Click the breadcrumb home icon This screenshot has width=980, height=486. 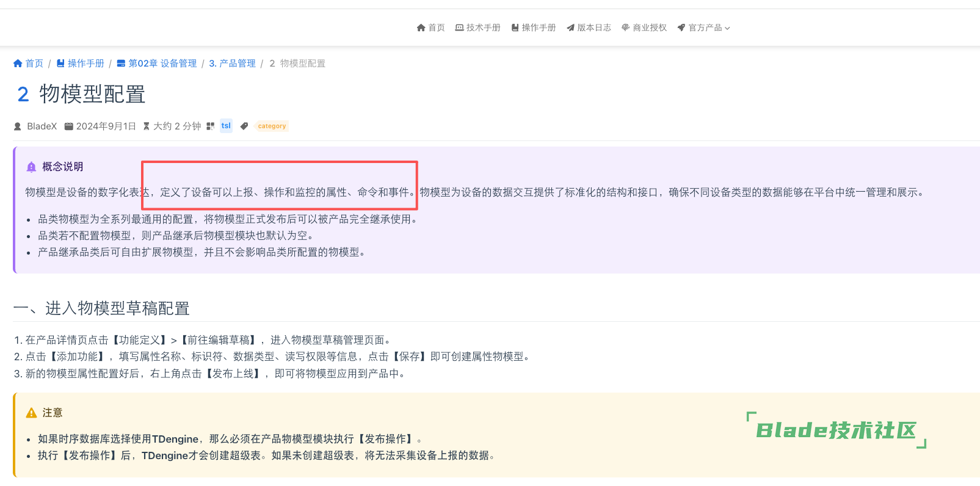pos(18,63)
